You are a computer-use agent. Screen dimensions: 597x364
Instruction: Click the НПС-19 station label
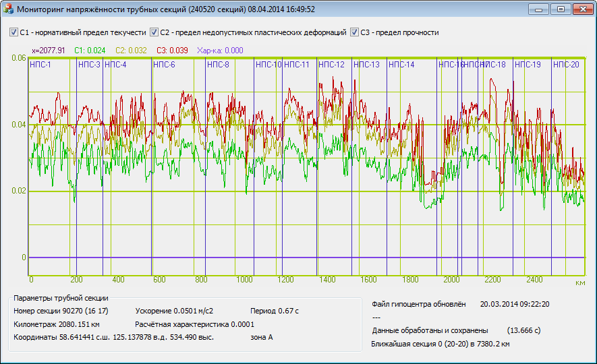pos(528,65)
